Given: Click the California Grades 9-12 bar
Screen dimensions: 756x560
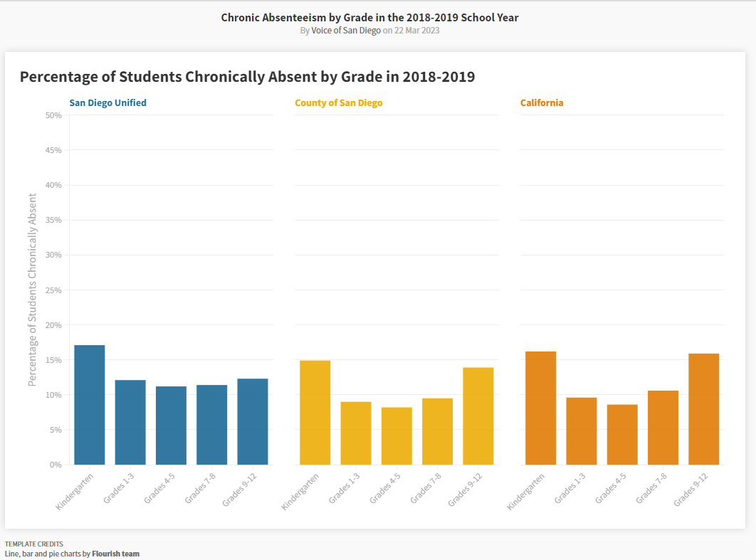Looking at the screenshot, I should click(x=703, y=409).
